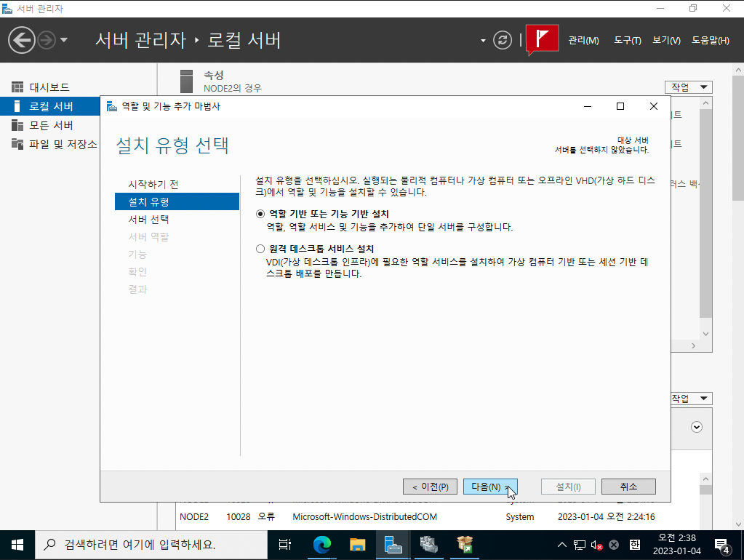Click the events list scroll-up arrow
This screenshot has width=744, height=560.
[x=705, y=479]
